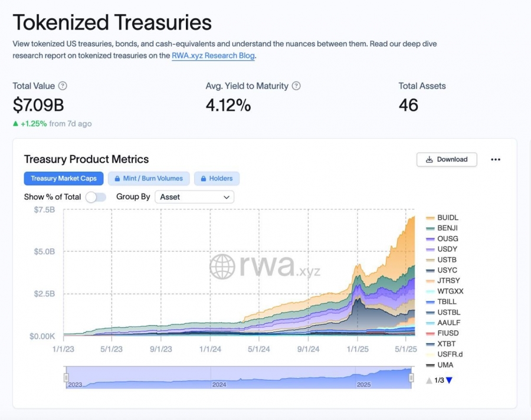
Task: Click the Avg. Yield to Maturity help icon
Action: [x=296, y=86]
